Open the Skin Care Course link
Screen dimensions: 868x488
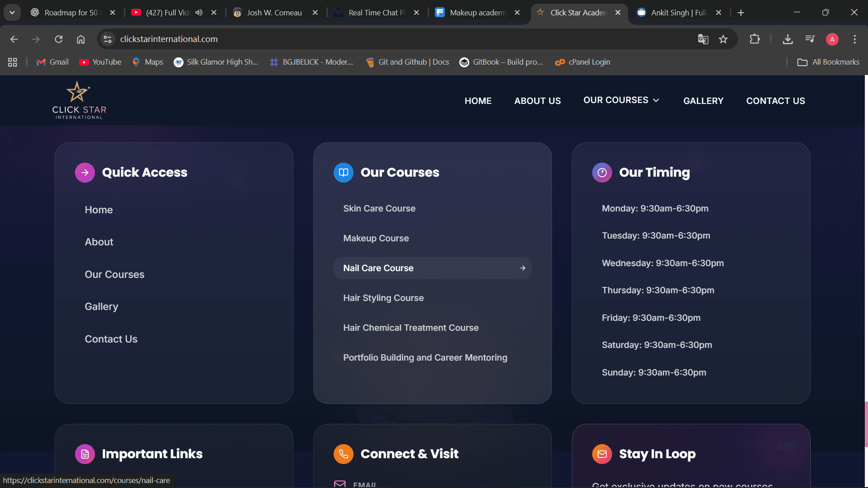pos(379,209)
